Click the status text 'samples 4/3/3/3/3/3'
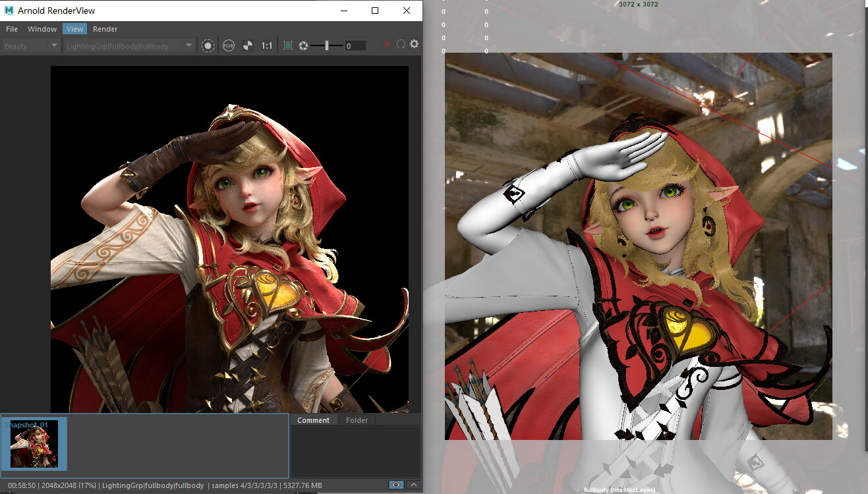 coord(246,485)
